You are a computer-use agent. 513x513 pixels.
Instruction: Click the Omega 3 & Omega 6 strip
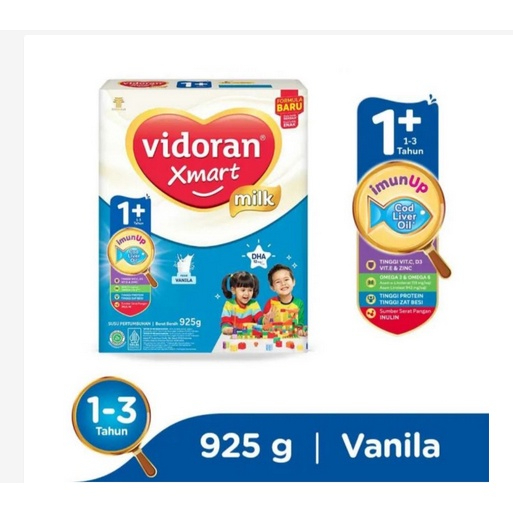coord(399,282)
